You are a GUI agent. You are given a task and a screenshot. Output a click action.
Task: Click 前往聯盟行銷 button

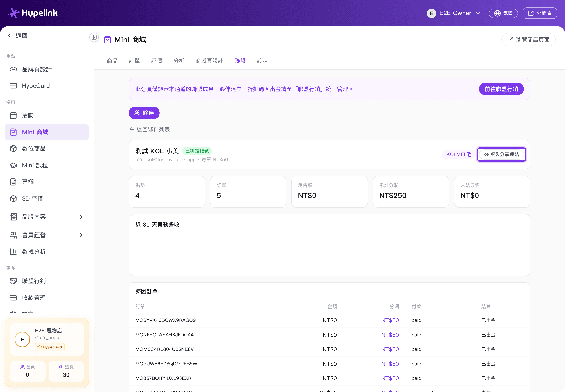pos(501,89)
